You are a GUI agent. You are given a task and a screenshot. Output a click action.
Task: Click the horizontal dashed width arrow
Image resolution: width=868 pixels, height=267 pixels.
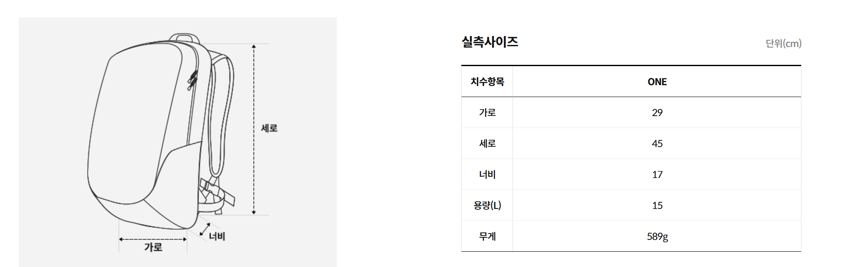coord(153,239)
